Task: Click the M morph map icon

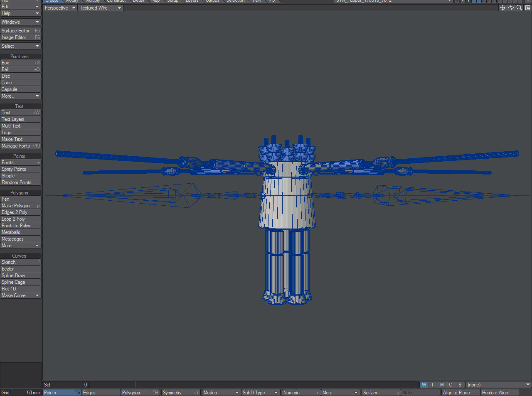Action: pyautogui.click(x=441, y=384)
